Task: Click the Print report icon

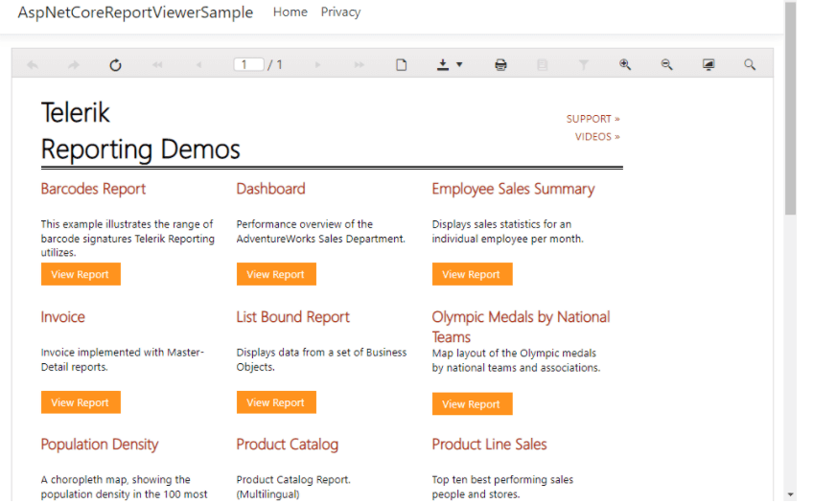Action: pyautogui.click(x=500, y=65)
